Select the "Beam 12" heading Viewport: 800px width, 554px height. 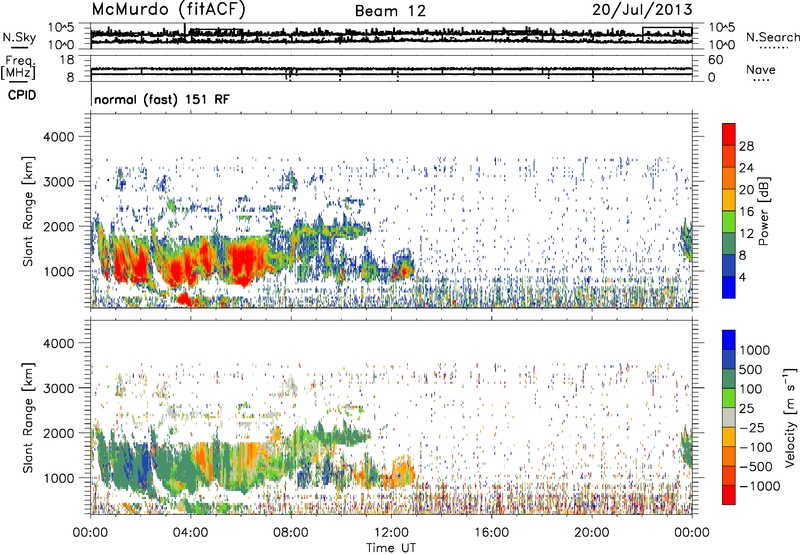[x=390, y=11]
